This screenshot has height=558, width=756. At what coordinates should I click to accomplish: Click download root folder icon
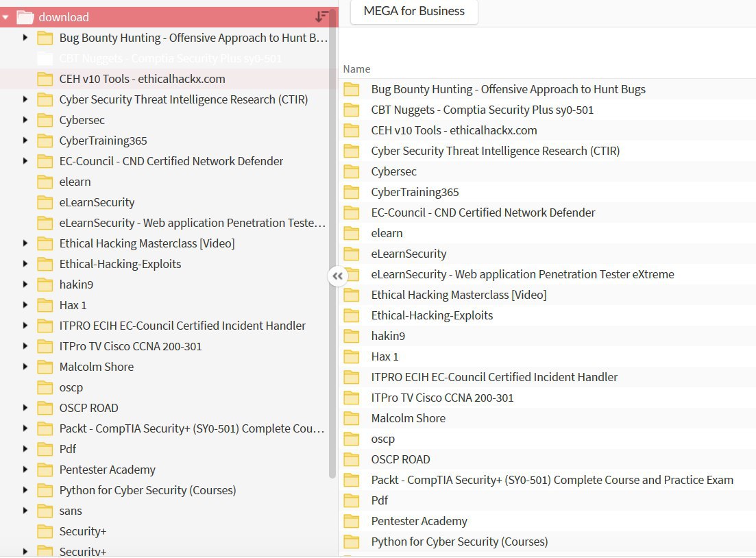coord(25,17)
